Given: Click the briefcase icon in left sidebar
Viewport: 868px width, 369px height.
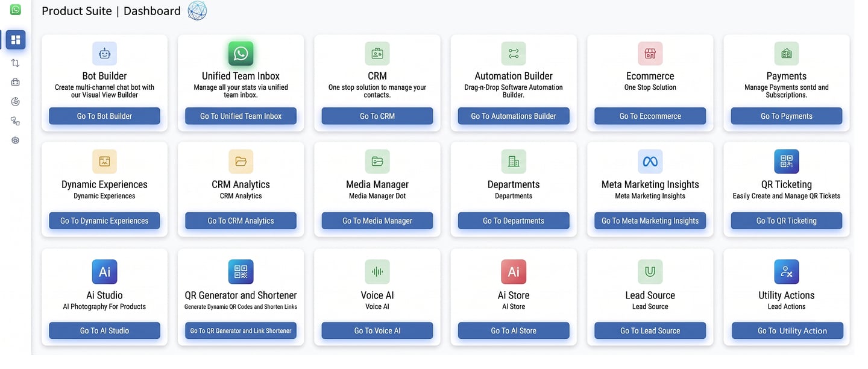Looking at the screenshot, I should 16,82.
